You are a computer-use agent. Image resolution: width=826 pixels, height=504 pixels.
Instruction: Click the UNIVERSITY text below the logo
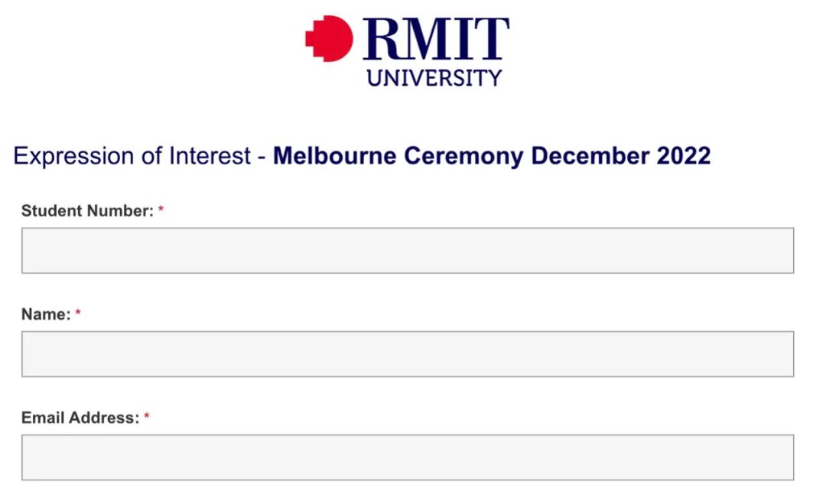pyautogui.click(x=434, y=78)
